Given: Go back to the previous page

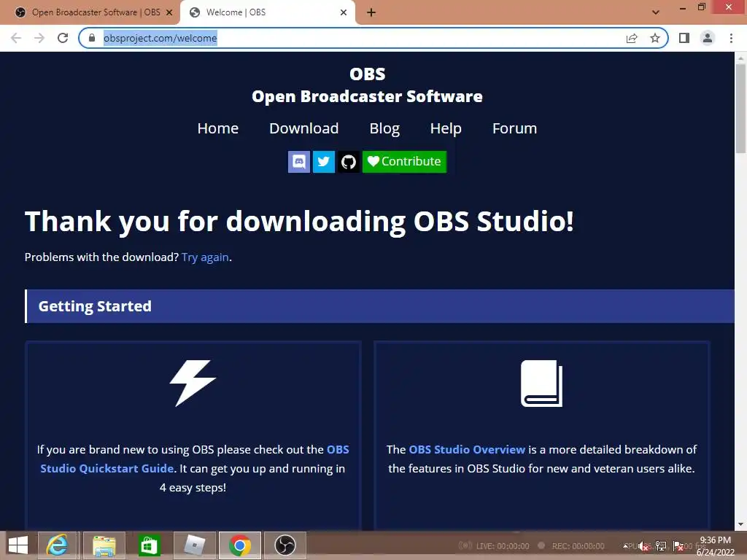Looking at the screenshot, I should click(16, 38).
